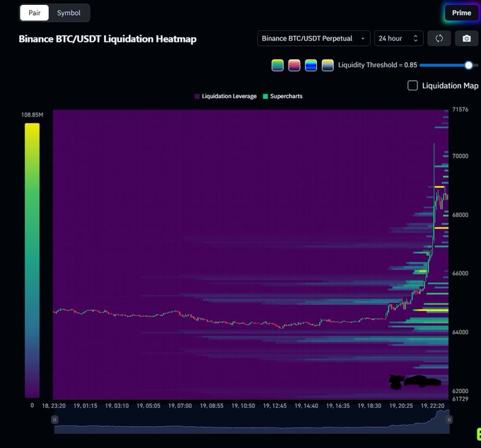The height and width of the screenshot is (448, 481).
Task: Click the 108.85M scale maximum label
Action: (x=33, y=115)
